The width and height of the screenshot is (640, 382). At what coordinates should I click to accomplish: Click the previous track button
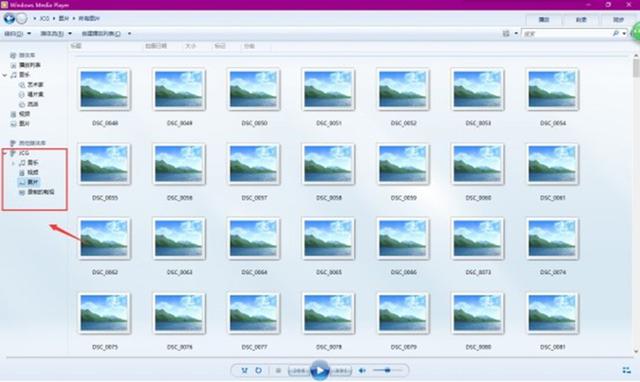[299, 371]
